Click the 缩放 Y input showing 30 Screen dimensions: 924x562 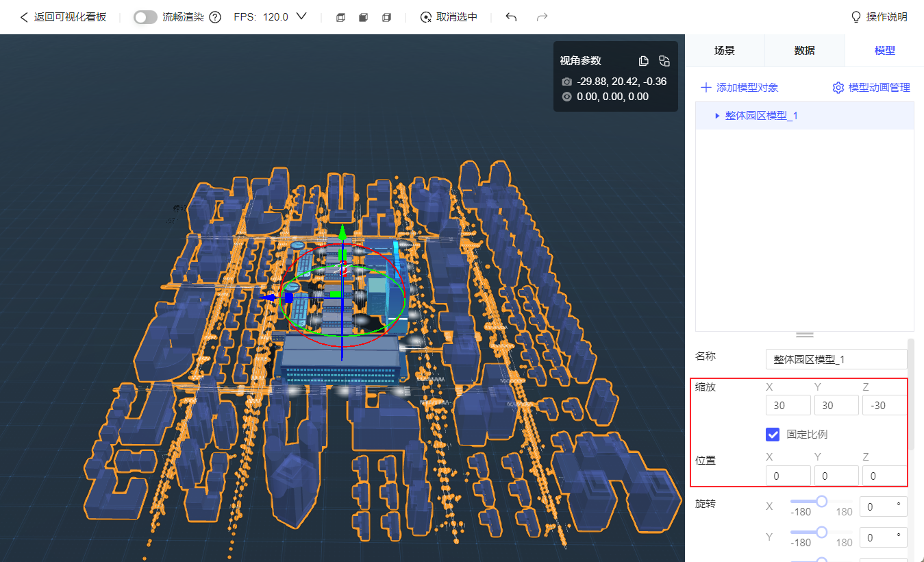[x=836, y=405]
